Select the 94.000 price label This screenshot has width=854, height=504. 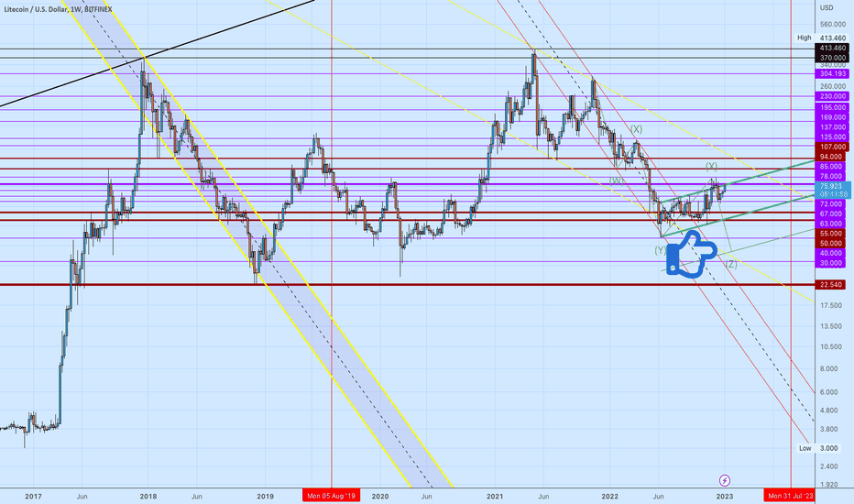coord(832,157)
